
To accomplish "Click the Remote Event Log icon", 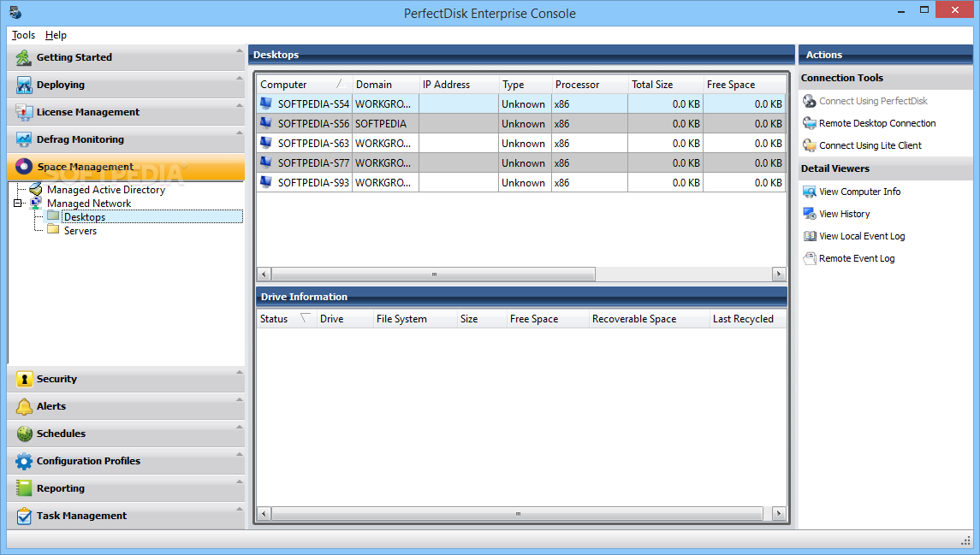I will pos(810,258).
